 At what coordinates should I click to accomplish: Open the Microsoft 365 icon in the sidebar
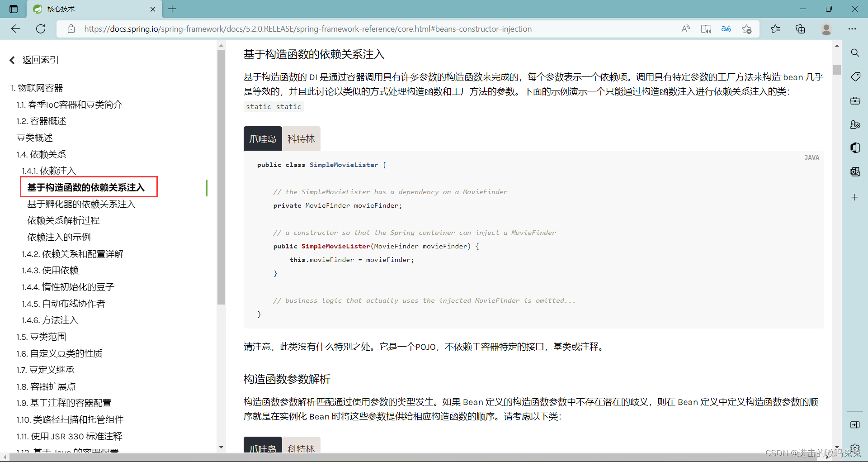pos(855,148)
